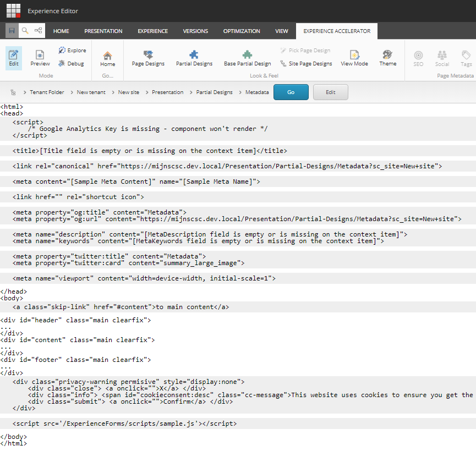Open SEO page metadata
Screen dimensions: 476x451
pos(418,59)
